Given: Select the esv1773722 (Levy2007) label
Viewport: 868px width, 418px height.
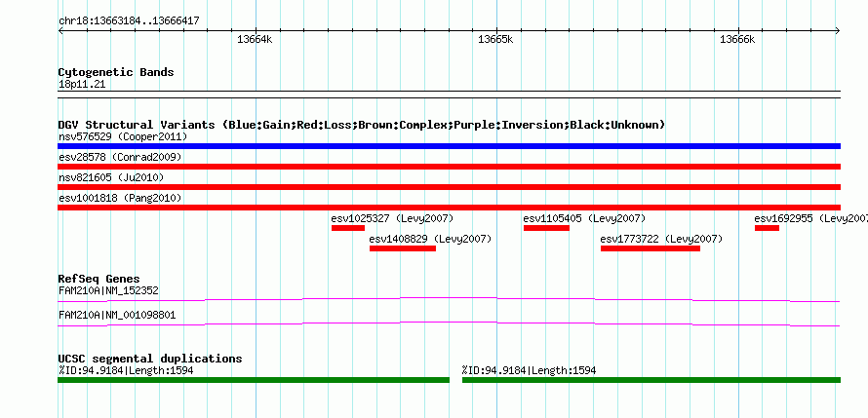Looking at the screenshot, I should click(x=661, y=239).
